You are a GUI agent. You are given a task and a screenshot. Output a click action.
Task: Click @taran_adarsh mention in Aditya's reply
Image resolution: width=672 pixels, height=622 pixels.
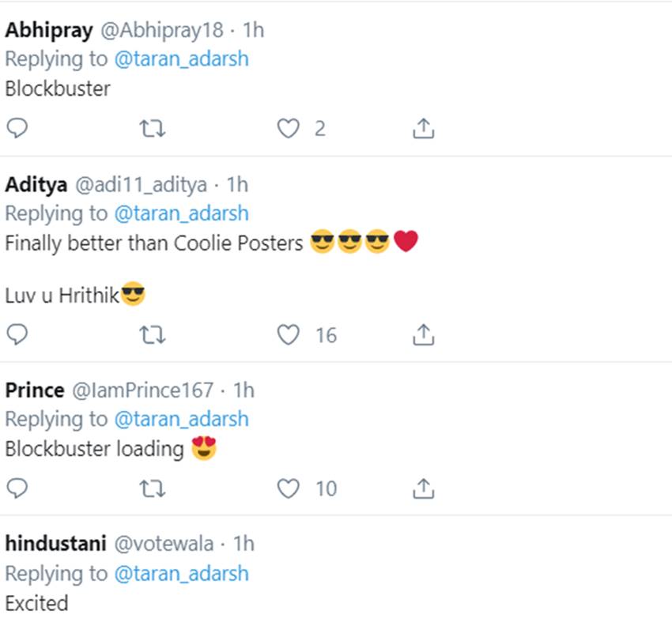click(x=181, y=213)
